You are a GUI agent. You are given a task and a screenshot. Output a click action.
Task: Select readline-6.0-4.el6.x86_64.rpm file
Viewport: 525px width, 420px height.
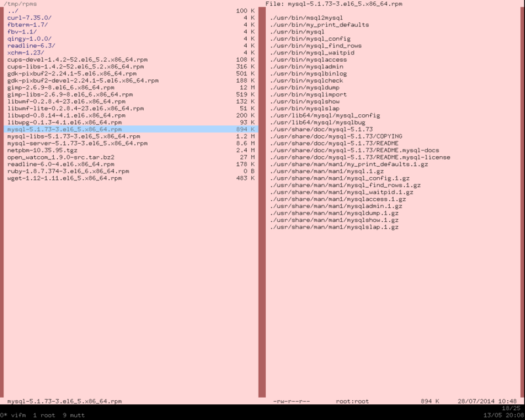coord(131,165)
